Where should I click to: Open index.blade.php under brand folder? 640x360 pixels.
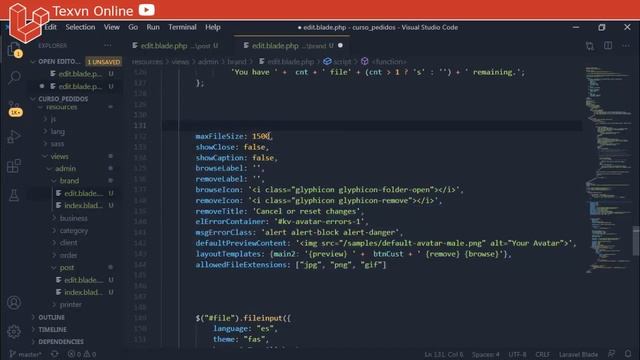click(x=83, y=206)
